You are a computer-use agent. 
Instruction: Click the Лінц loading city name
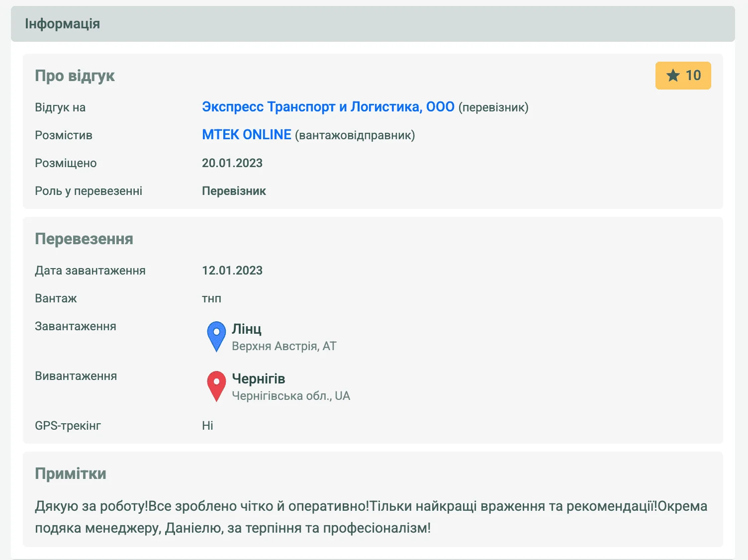pos(246,329)
